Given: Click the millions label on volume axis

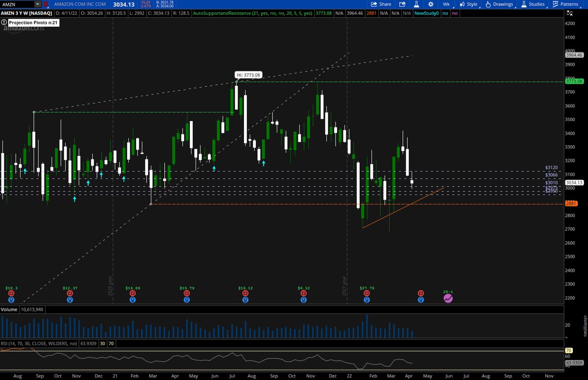Looking at the screenshot, I should (585, 327).
